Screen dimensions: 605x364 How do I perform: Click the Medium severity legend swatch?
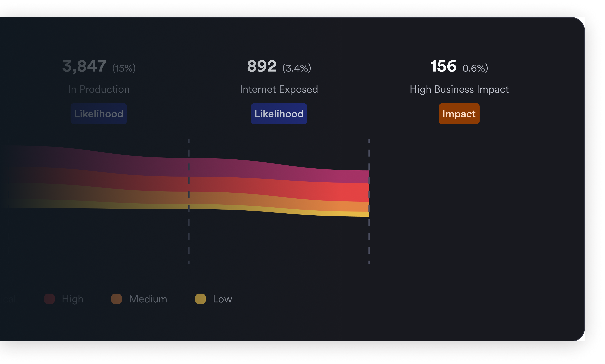[x=116, y=299]
